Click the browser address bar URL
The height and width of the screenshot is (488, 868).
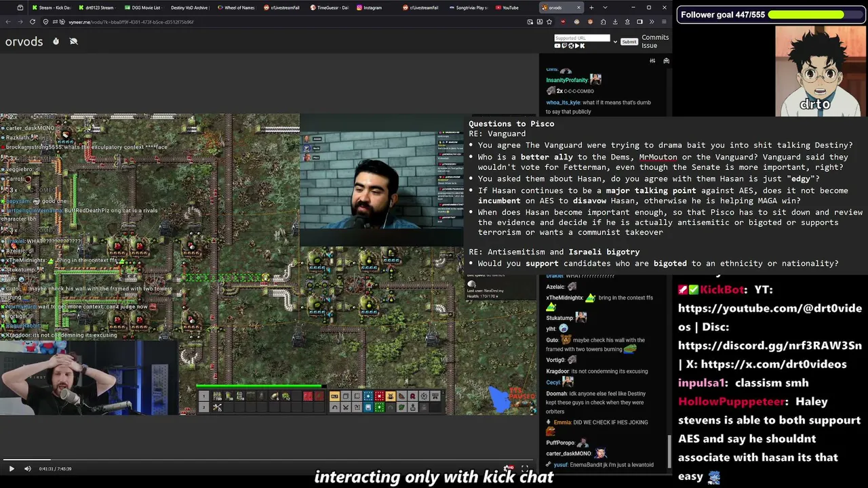pos(131,22)
